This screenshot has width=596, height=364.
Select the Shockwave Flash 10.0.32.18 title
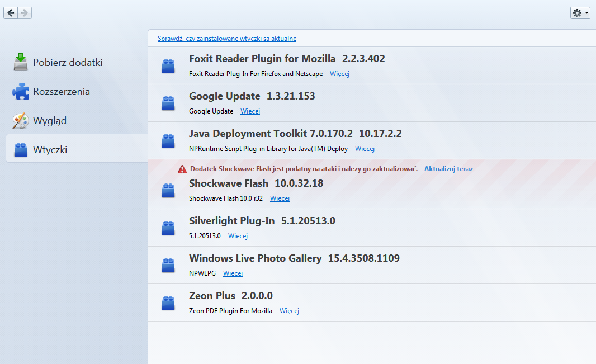point(256,183)
